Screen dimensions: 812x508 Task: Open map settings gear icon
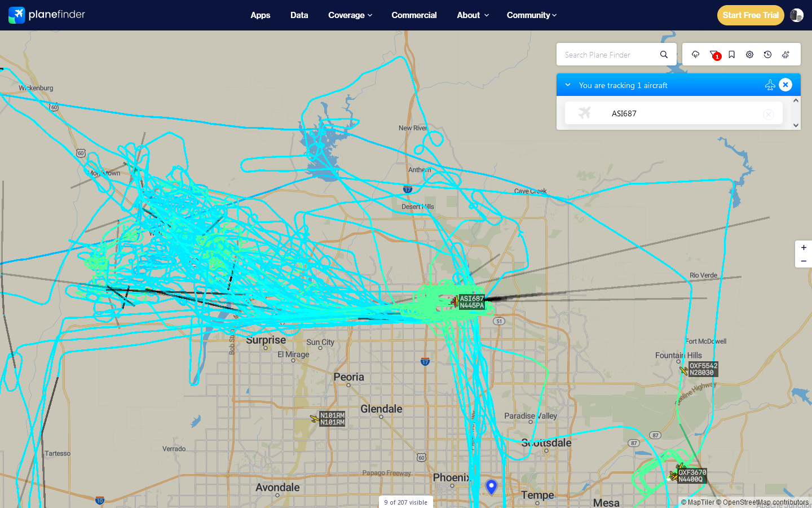pos(749,55)
